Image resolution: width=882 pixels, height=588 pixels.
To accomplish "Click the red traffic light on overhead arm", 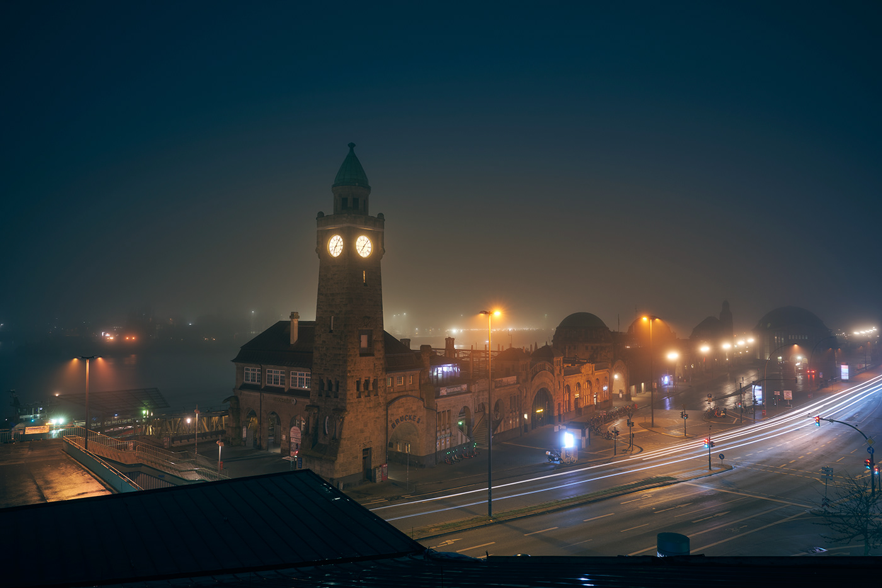I will point(817,420).
